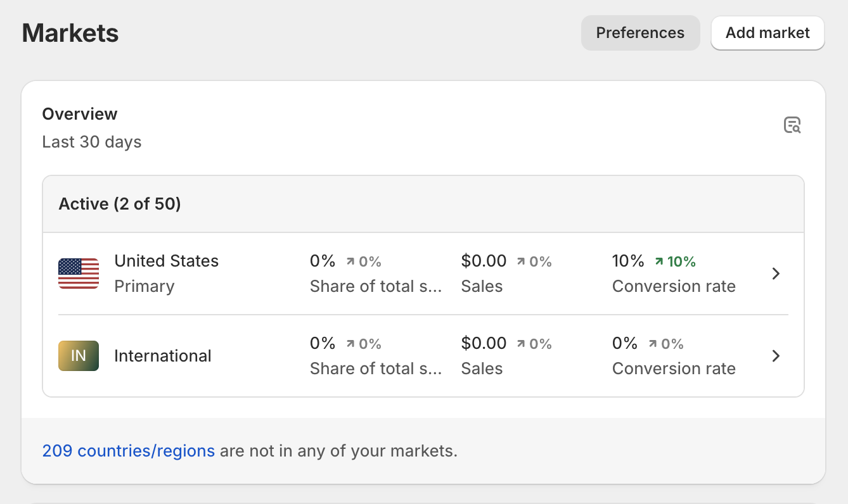This screenshot has height=504, width=848.
Task: Click International conversion rate trend arrow
Action: [x=653, y=344]
